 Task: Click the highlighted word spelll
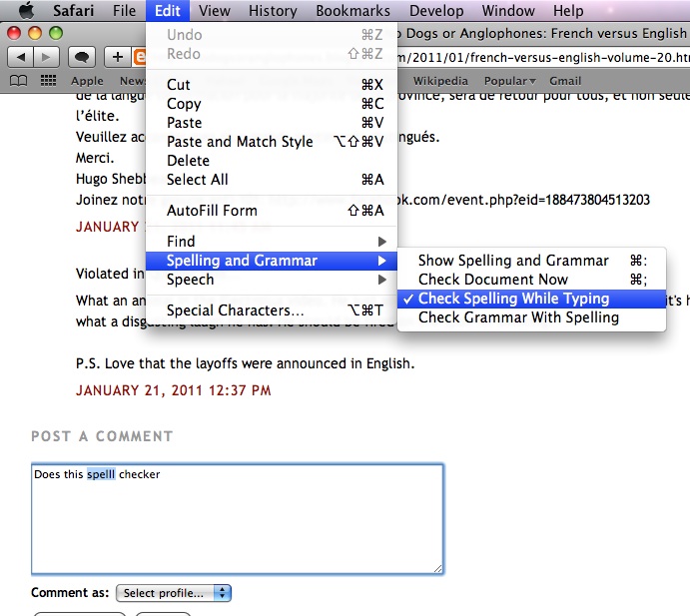101,474
